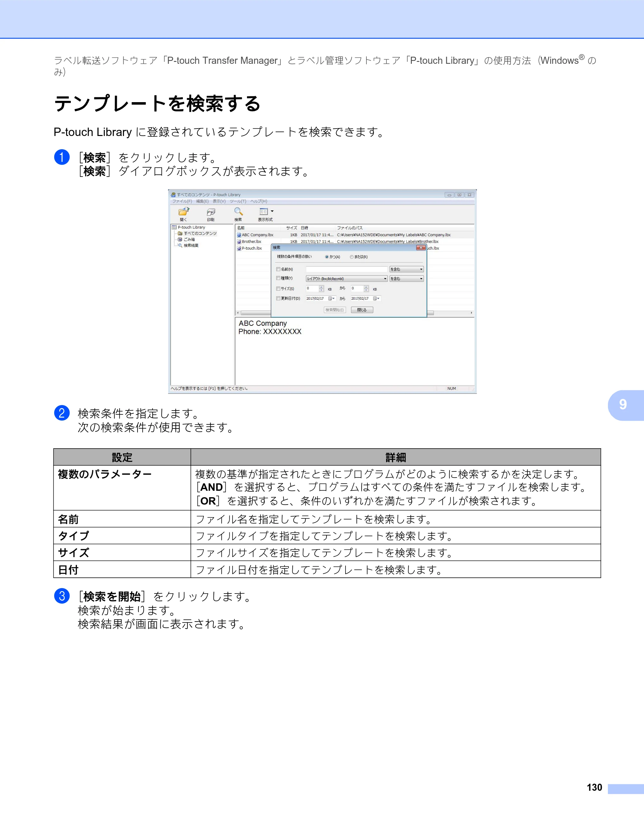Click the spinner of first size field
This screenshot has width=644, height=832.
(322, 288)
